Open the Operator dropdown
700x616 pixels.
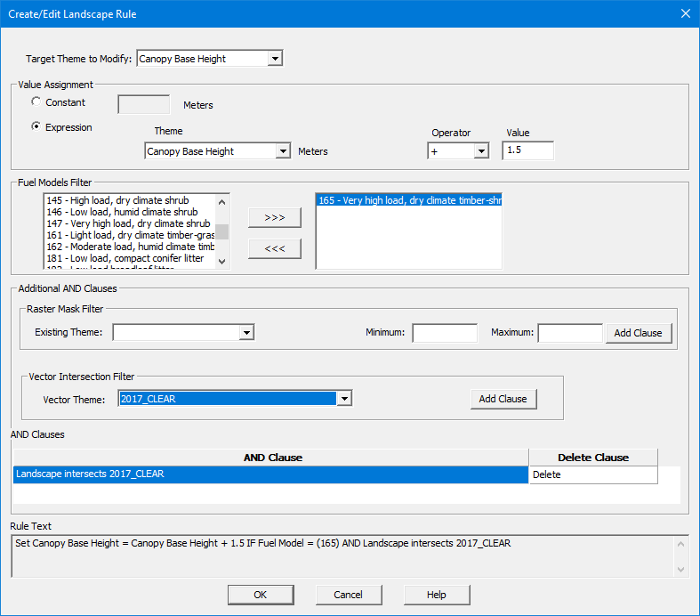481,151
